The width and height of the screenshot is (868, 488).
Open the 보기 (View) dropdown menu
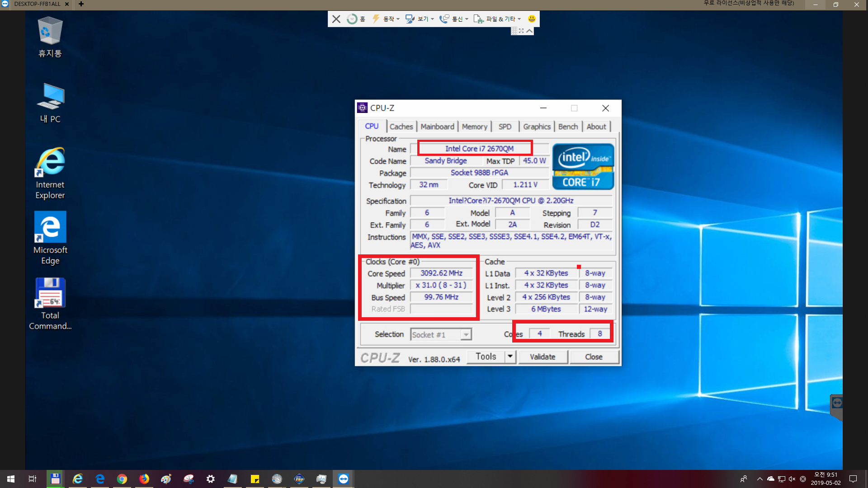point(420,19)
